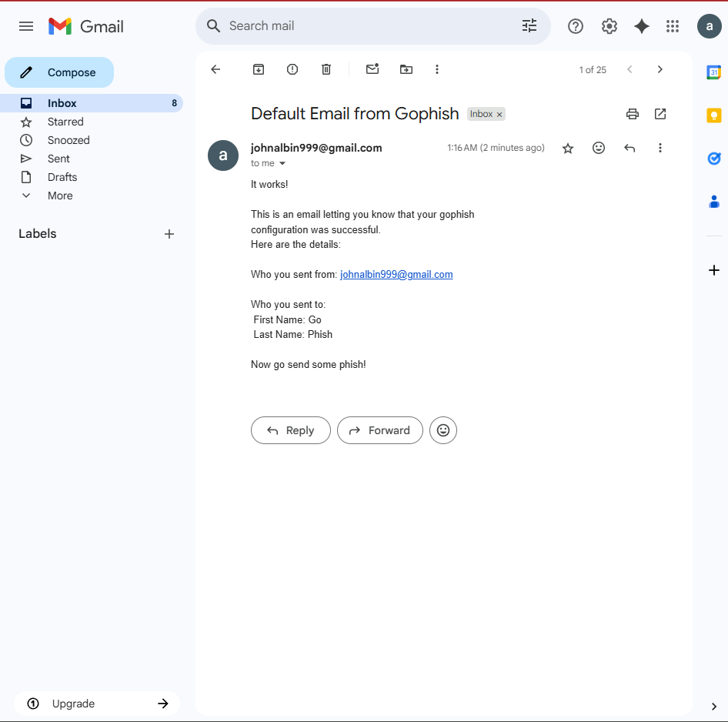Go back to inbox arrow
728x722 pixels.
tap(215, 69)
